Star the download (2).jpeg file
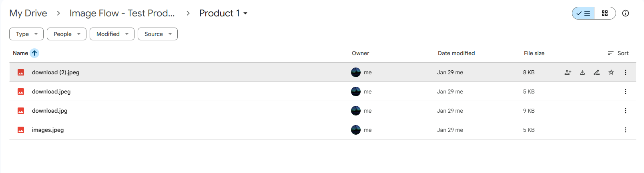This screenshot has height=173, width=644. click(611, 72)
